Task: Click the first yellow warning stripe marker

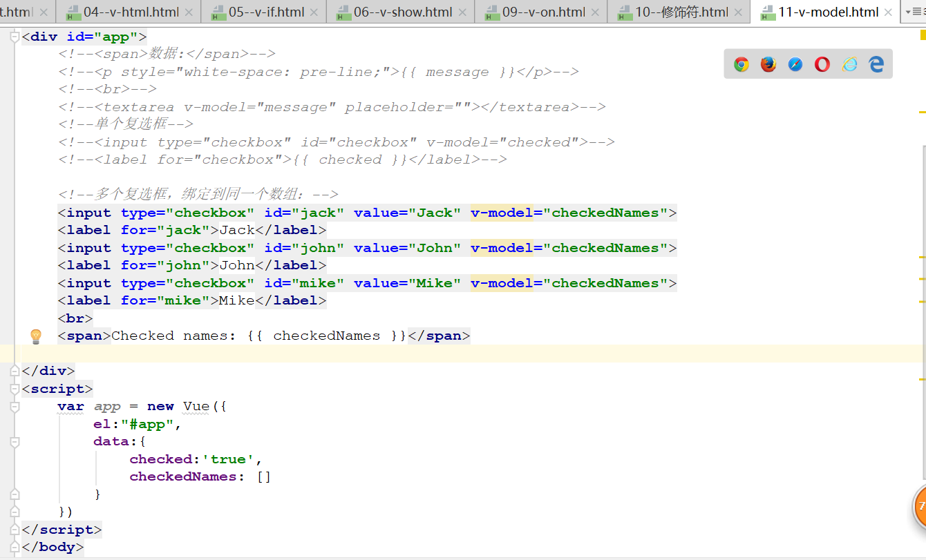Action: [x=922, y=111]
